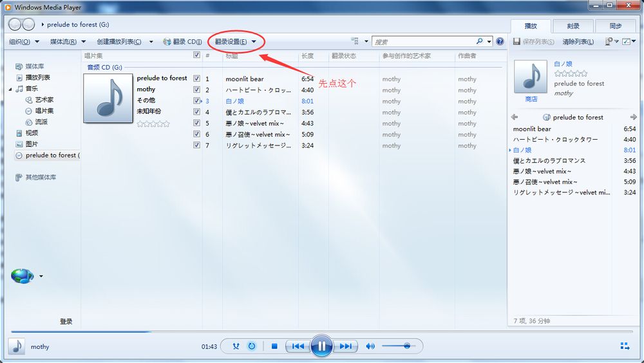Click Clear list button
644x363 pixels.
(x=578, y=41)
